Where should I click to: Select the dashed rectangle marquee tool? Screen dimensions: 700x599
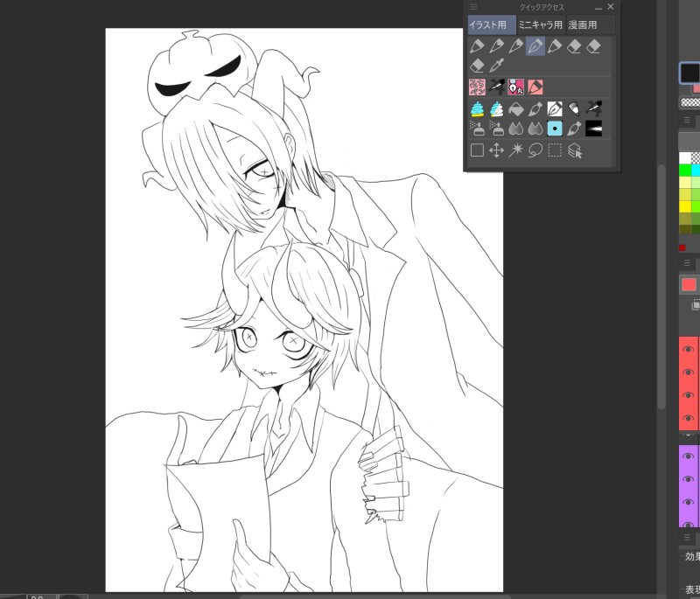555,150
